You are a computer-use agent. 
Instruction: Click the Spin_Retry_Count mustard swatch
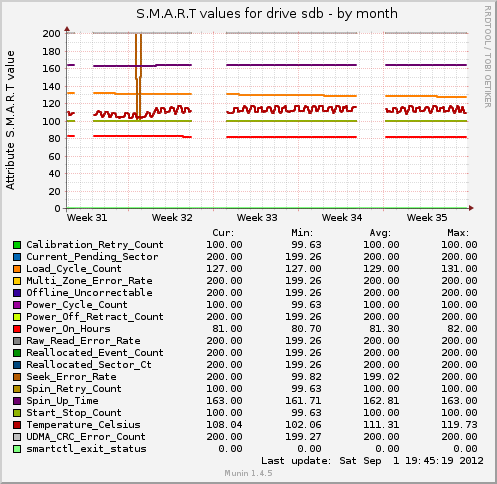click(17, 389)
